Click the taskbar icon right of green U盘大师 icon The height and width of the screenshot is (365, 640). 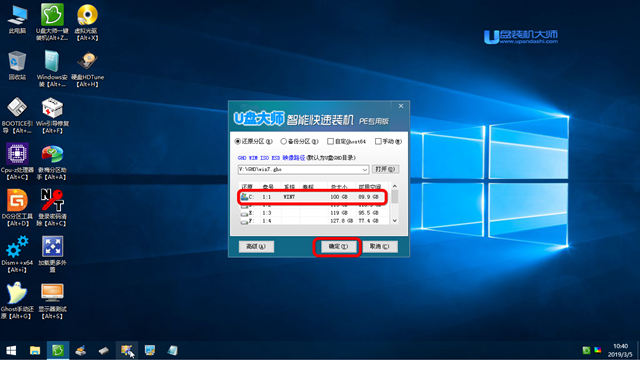coord(80,350)
